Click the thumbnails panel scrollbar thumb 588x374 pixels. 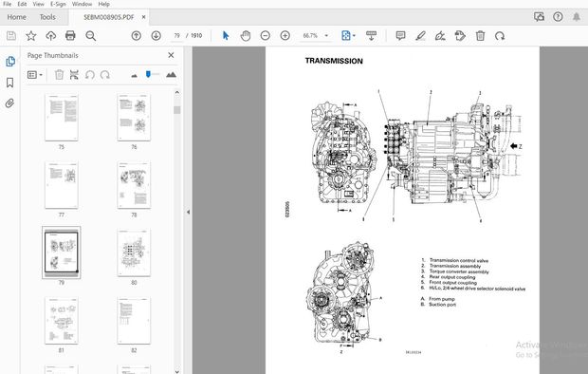(177, 110)
